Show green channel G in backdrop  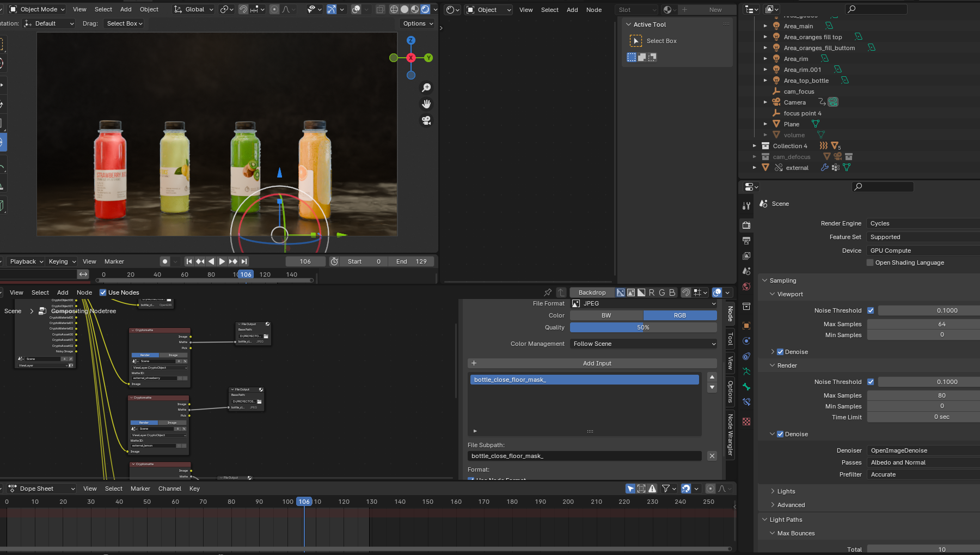662,292
